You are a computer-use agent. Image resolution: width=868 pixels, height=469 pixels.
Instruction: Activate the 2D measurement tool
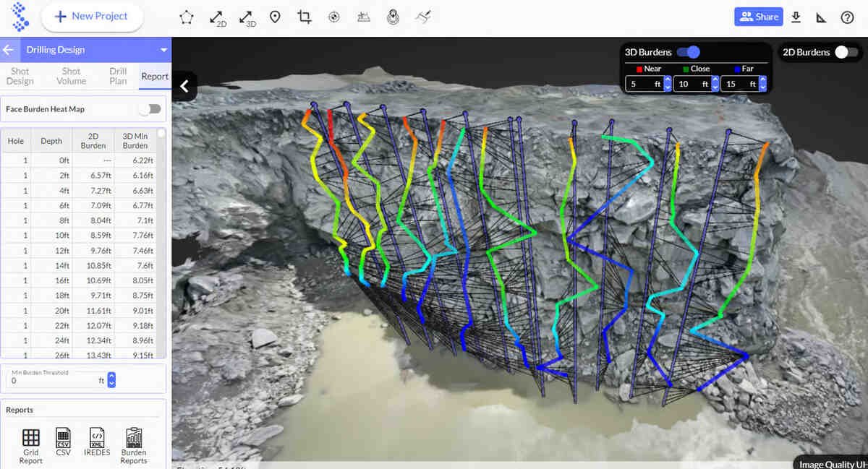[x=217, y=17]
